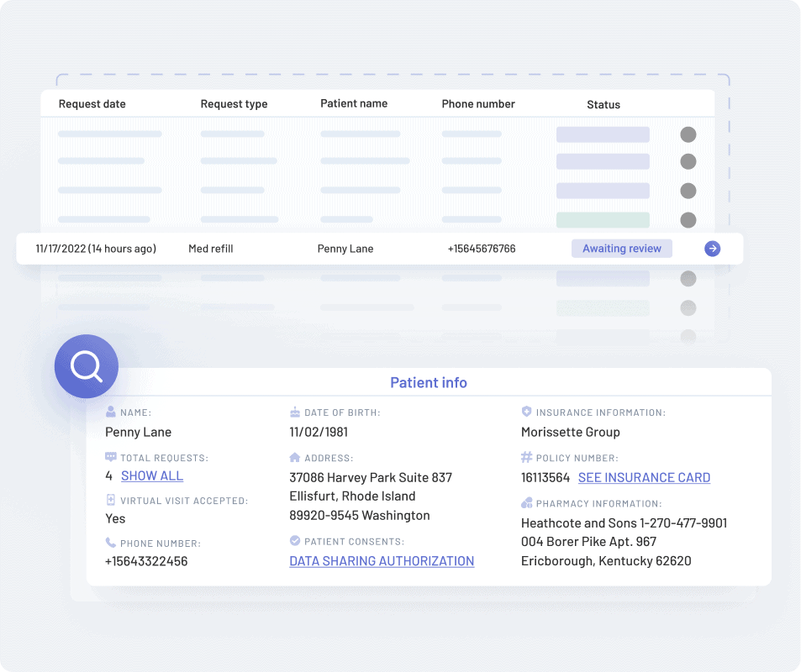
Task: Select the first row's gray circle button
Action: tap(688, 134)
